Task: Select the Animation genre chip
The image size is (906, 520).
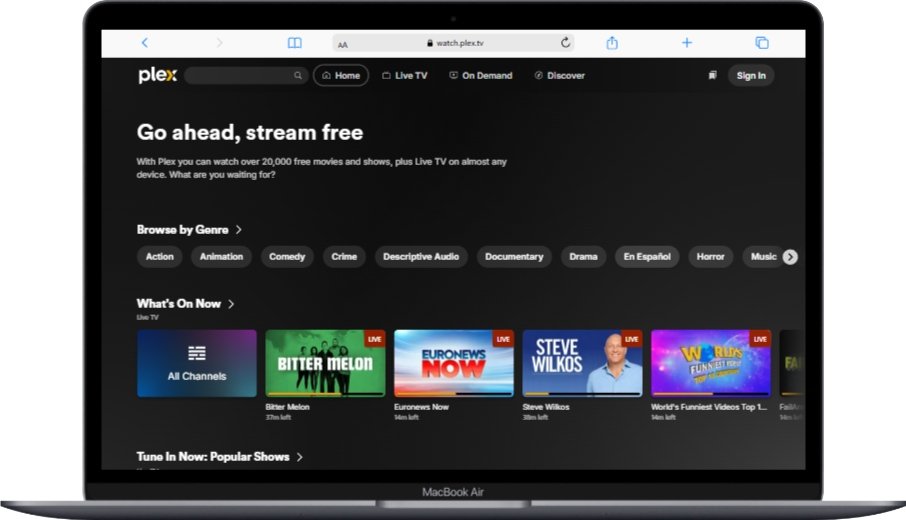Action: pyautogui.click(x=221, y=257)
